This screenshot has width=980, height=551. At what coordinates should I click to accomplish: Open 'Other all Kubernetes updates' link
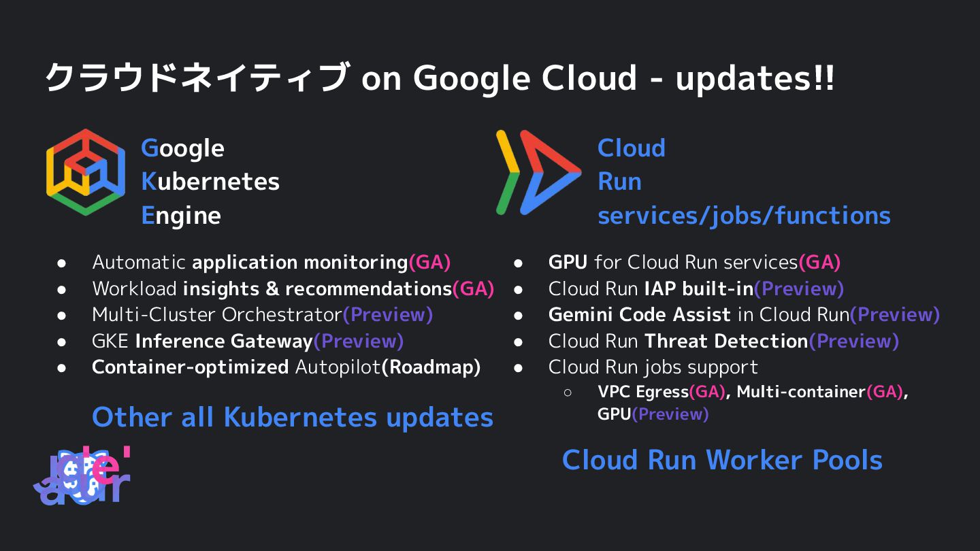click(293, 417)
